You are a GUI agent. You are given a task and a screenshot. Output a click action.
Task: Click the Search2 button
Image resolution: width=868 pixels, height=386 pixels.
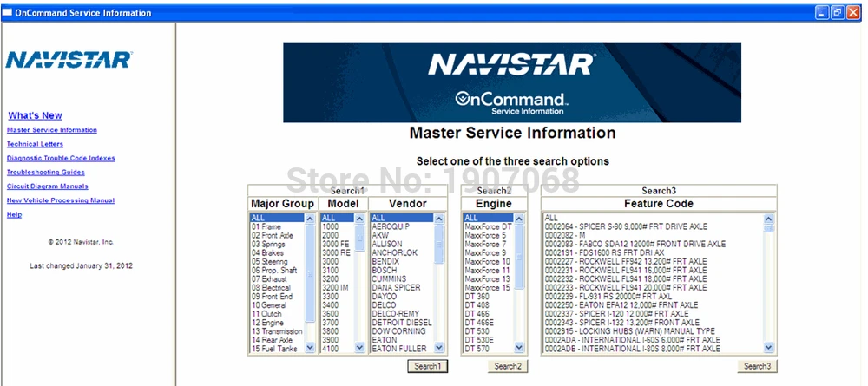508,366
